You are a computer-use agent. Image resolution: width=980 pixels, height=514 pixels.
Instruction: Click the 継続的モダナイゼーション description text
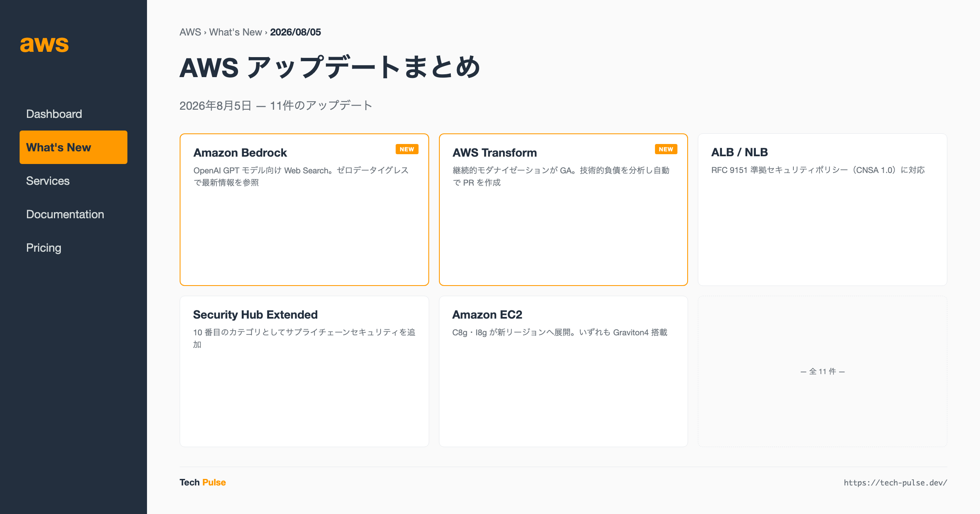click(561, 176)
